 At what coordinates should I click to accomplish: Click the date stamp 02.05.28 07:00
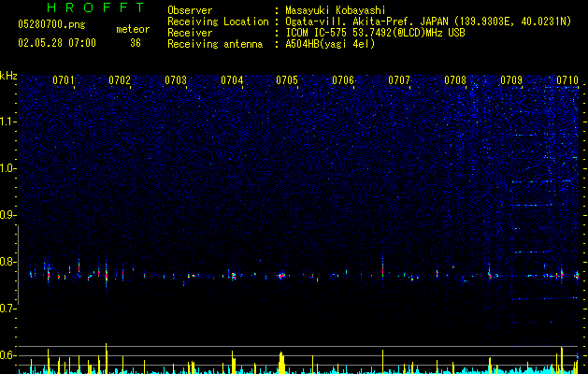pos(57,43)
